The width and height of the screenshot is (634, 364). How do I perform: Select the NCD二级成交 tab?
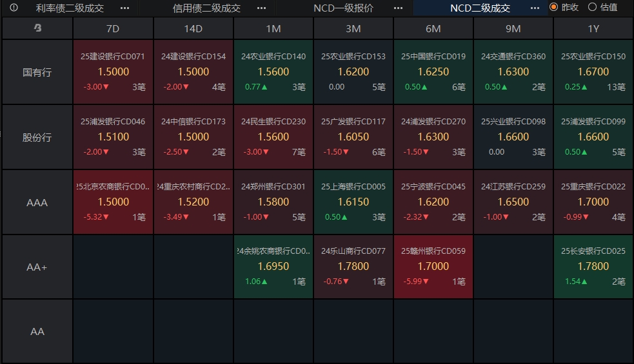pos(480,8)
